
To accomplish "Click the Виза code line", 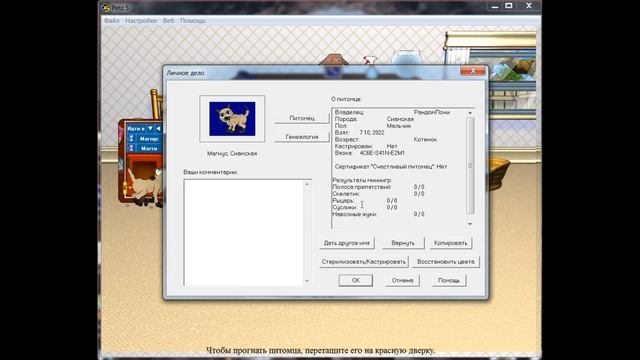I will (369, 153).
